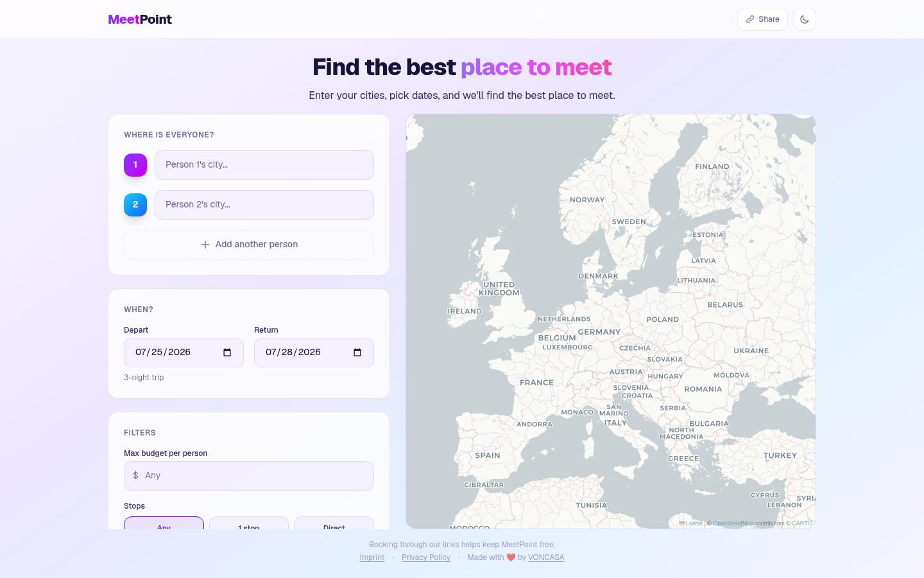The image size is (924, 578).
Task: Click GERMANY label on the map
Action: (x=599, y=332)
